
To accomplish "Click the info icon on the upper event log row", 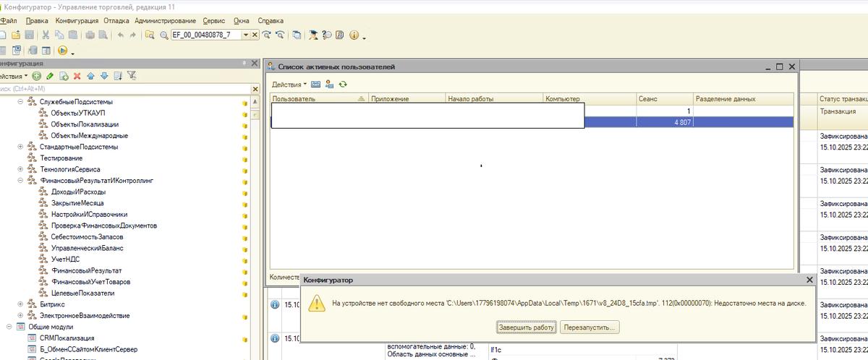I will (x=275, y=305).
